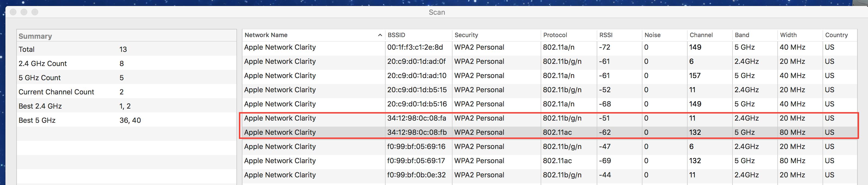Click the Best 2.4 GHz channels value
This screenshot has height=185, width=868.
coord(126,106)
